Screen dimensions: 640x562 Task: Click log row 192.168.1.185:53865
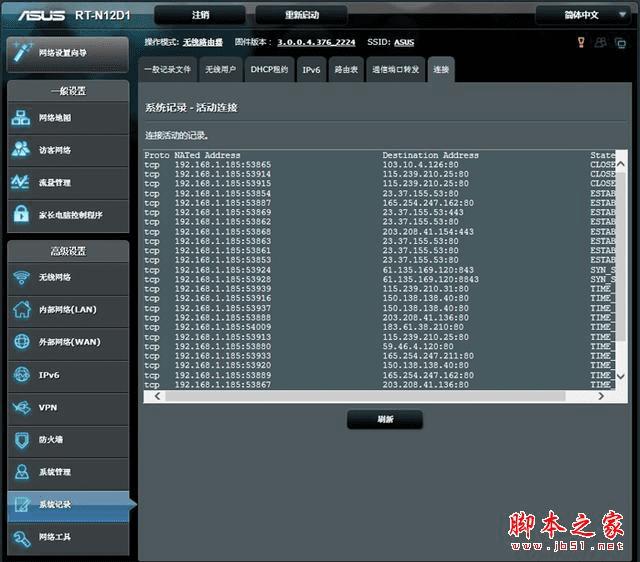coord(222,164)
